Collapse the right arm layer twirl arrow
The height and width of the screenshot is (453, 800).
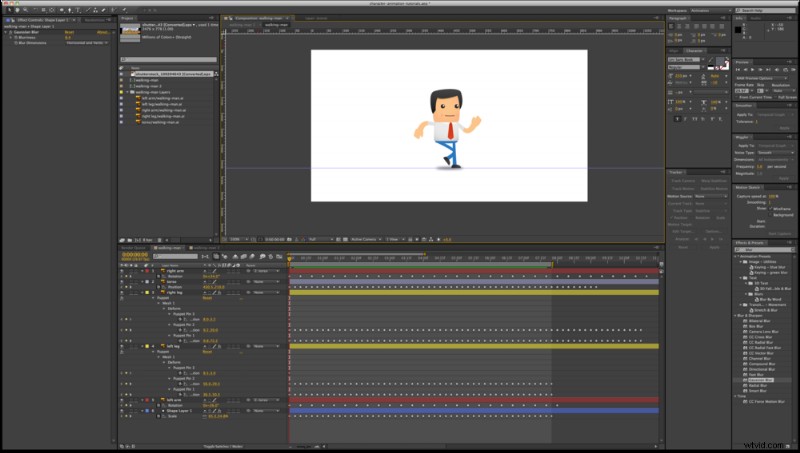point(142,271)
